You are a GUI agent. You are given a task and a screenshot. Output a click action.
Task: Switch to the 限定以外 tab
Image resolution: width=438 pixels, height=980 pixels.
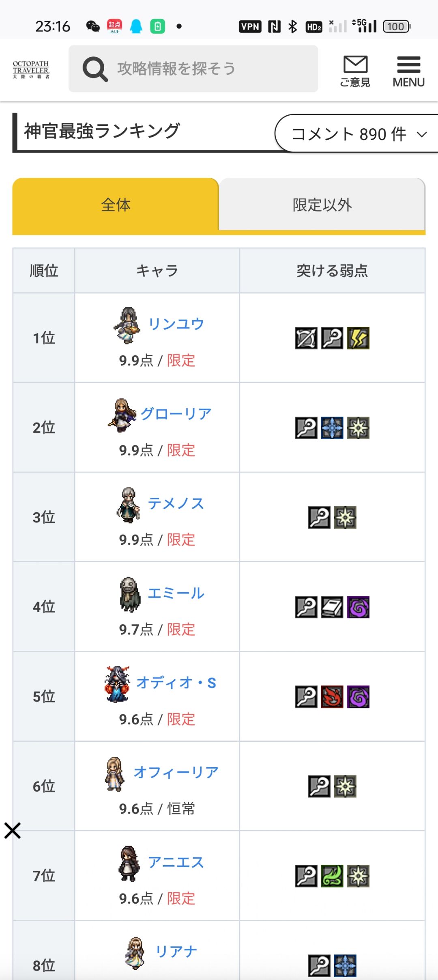point(322,205)
